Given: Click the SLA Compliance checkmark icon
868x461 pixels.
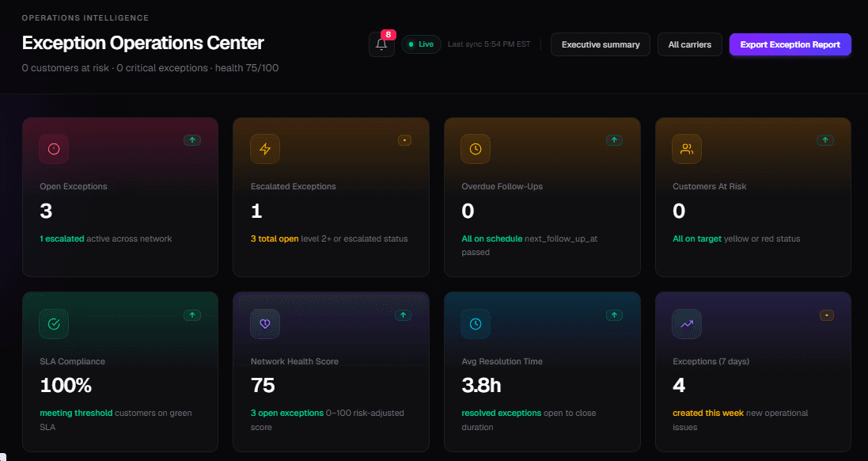Looking at the screenshot, I should [x=54, y=324].
